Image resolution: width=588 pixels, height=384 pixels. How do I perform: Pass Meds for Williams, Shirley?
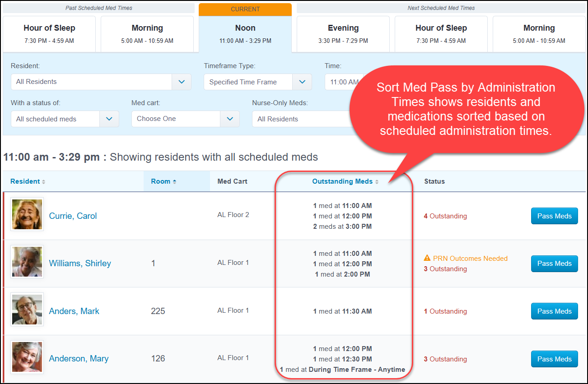coord(554,264)
